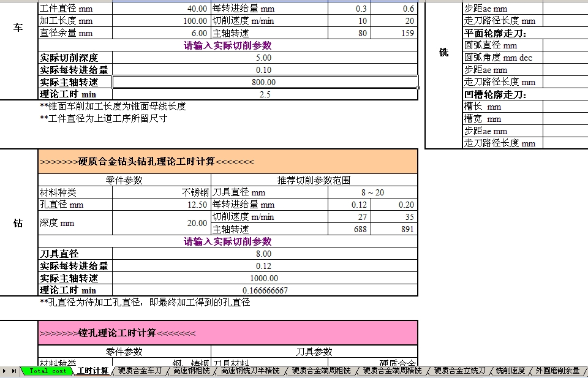The width and height of the screenshot is (588, 378).
Task: Select the 工时计算 sheet tab
Action: [x=92, y=371]
